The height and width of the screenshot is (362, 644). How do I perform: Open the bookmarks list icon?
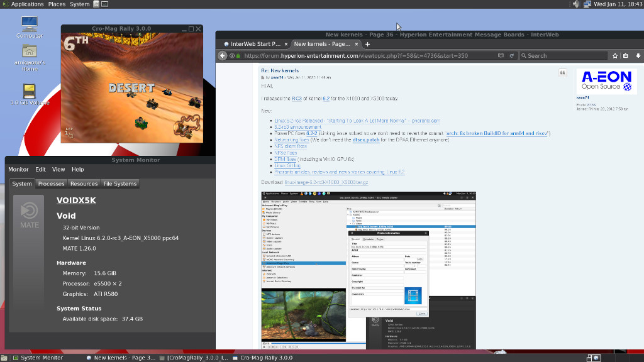[626, 56]
